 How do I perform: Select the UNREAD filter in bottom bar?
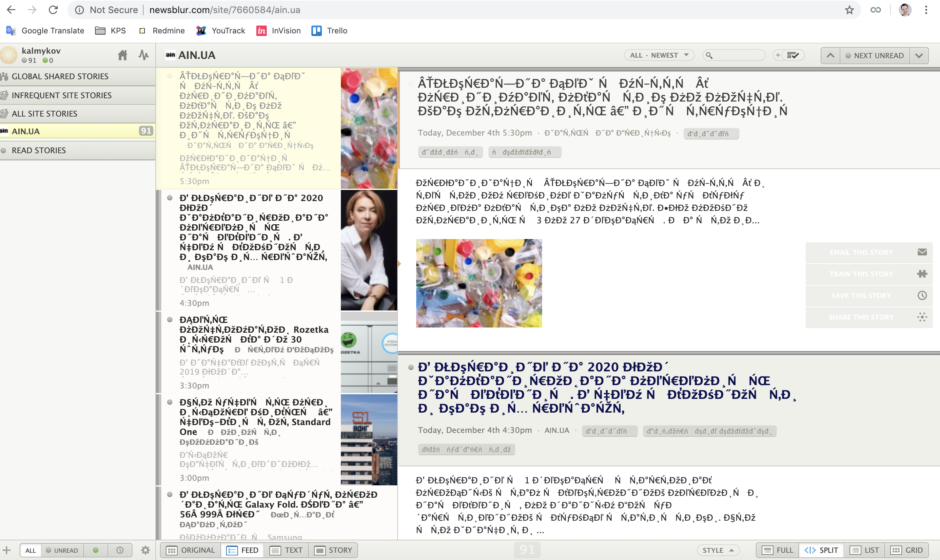click(62, 550)
